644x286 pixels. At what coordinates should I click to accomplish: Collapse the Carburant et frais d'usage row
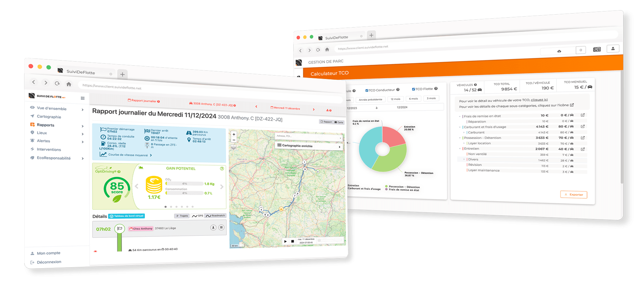click(x=460, y=127)
